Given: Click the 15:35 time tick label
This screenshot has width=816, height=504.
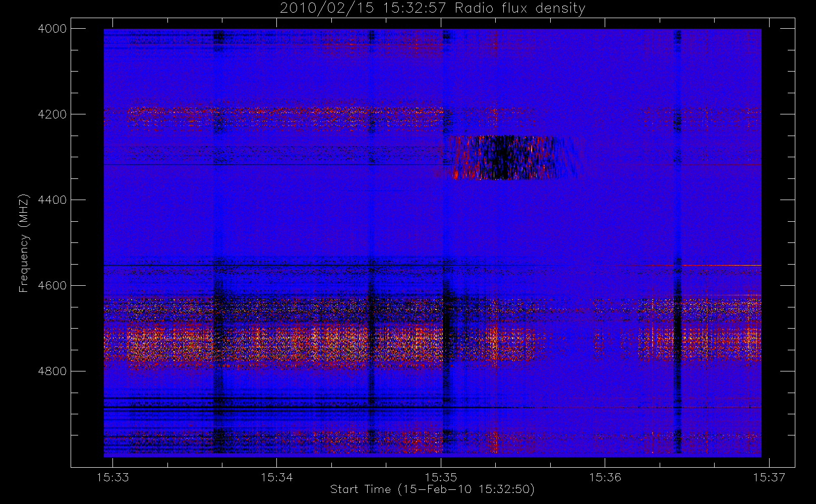Looking at the screenshot, I should point(441,477).
